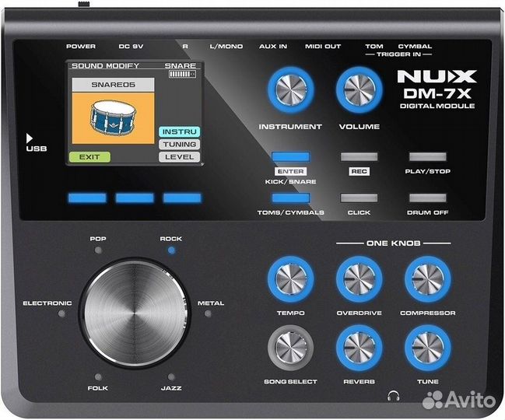
Task: Push the blue TOMS/CYMBALS button
Action: click(x=290, y=198)
